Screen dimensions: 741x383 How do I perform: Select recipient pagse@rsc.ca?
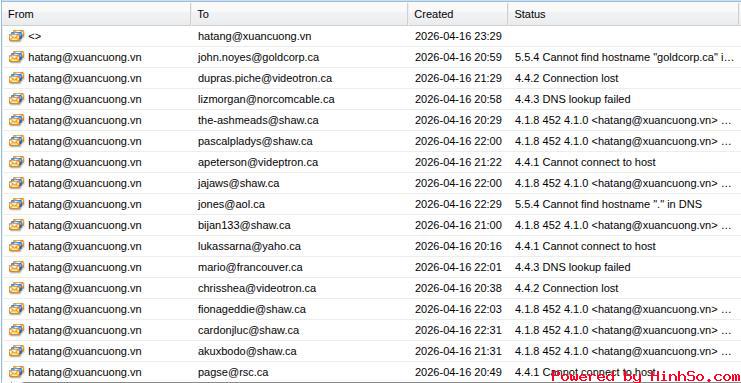click(x=233, y=372)
